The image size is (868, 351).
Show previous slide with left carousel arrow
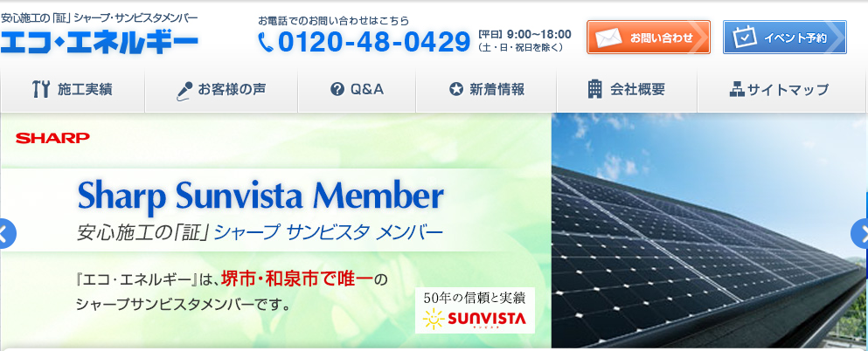(x=7, y=234)
